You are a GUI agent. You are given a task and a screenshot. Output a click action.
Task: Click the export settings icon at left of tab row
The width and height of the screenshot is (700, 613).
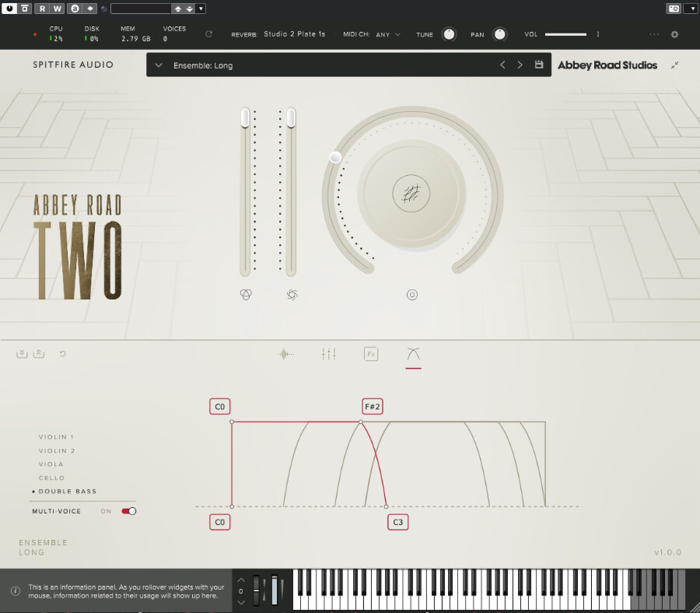click(39, 354)
